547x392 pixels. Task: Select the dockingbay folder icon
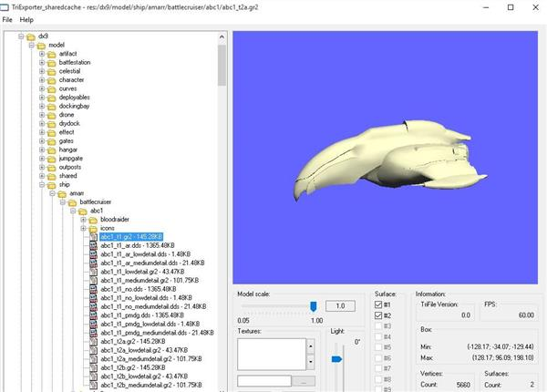click(51, 107)
